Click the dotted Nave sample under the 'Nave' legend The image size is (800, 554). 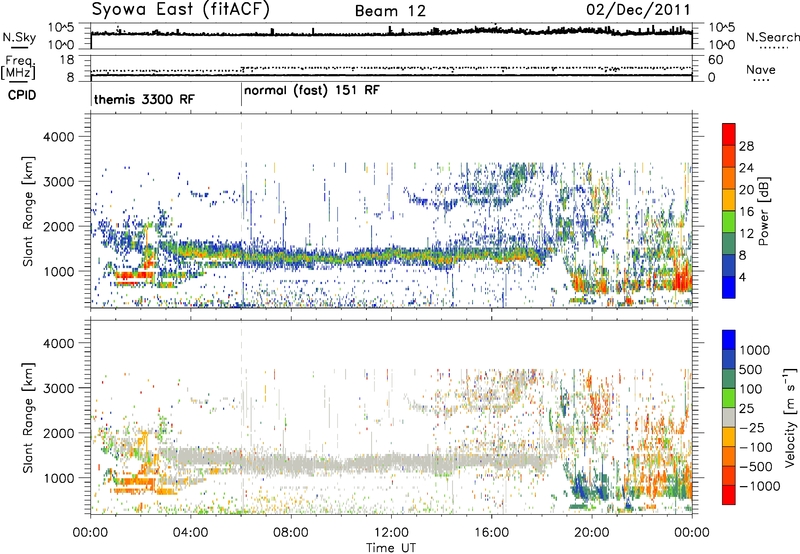(x=761, y=80)
